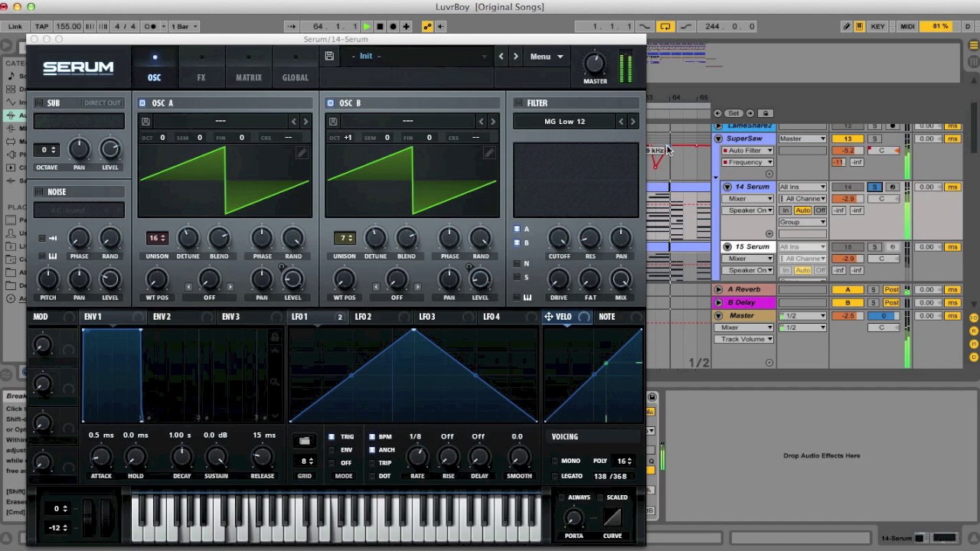This screenshot has width=980, height=551.
Task: Select the next OSC A wavetable arrow
Action: tap(305, 121)
